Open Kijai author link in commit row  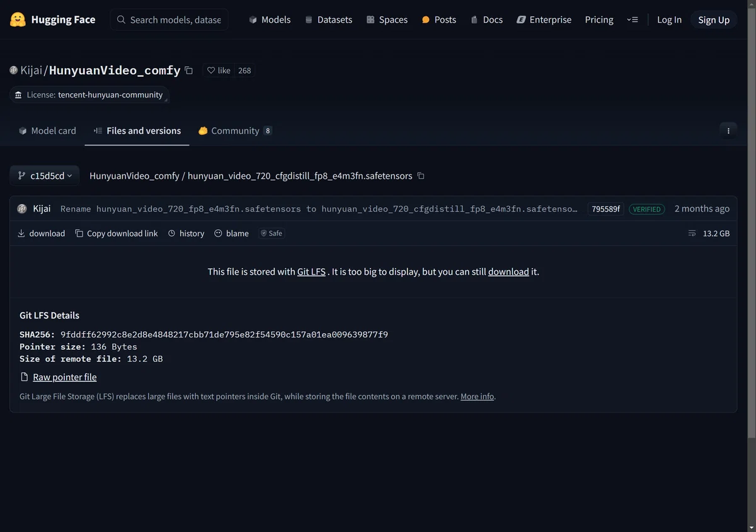click(42, 209)
